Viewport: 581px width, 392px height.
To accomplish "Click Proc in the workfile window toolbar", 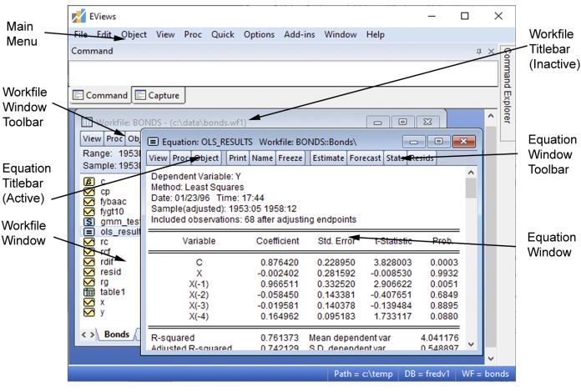I will coord(114,138).
